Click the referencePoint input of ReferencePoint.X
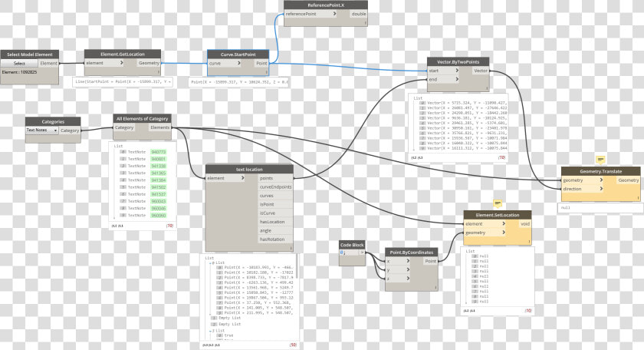 [311, 14]
